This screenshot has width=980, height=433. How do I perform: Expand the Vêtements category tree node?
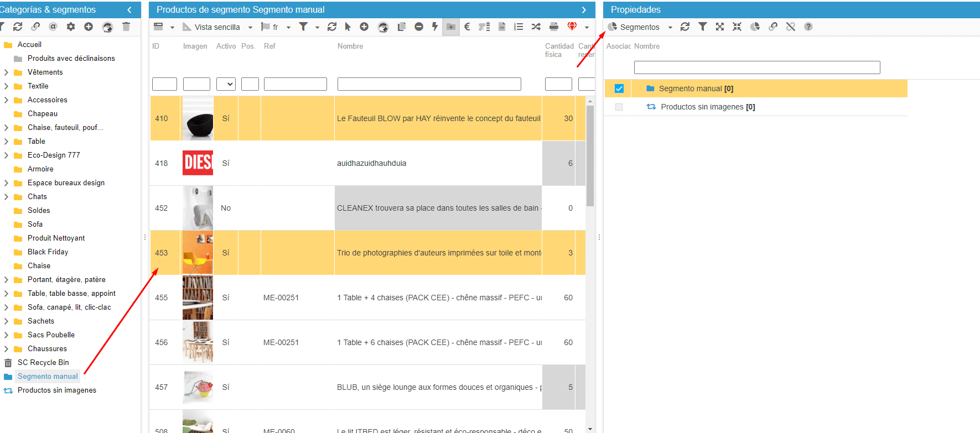pyautogui.click(x=6, y=72)
